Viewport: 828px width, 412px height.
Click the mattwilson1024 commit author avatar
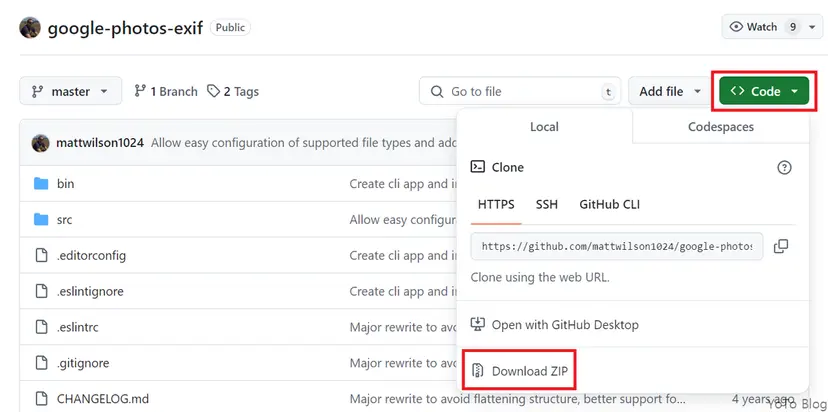coord(41,143)
